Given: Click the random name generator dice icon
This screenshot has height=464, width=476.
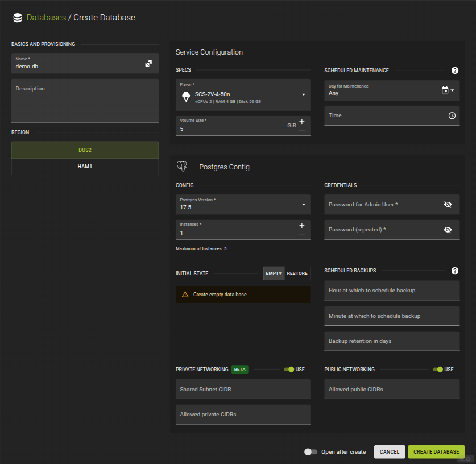Looking at the screenshot, I should (148, 64).
